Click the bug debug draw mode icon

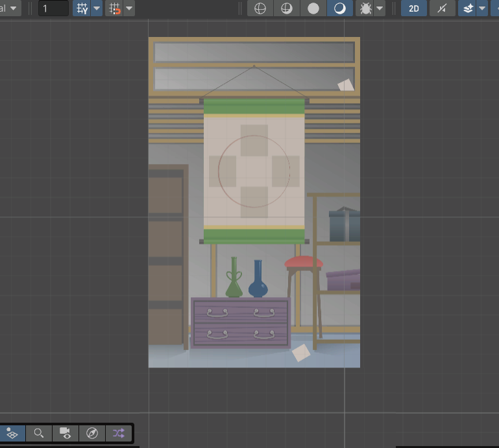366,8
